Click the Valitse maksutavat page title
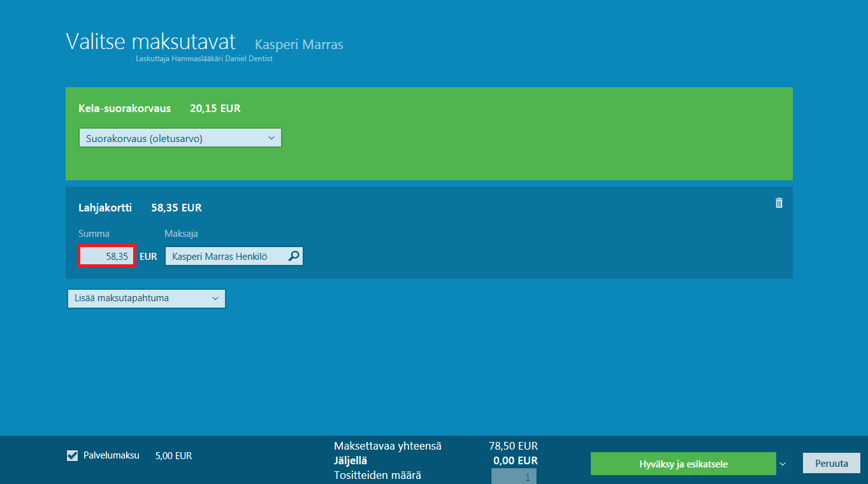868x484 pixels. click(x=151, y=41)
